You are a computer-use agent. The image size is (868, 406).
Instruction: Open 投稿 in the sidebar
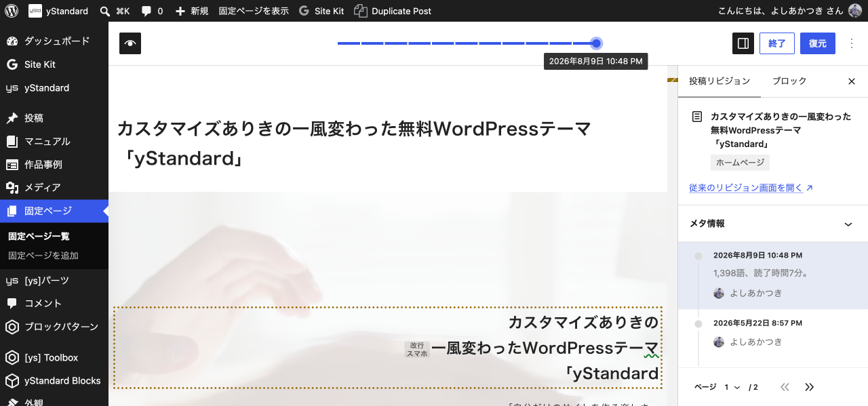coord(54,118)
